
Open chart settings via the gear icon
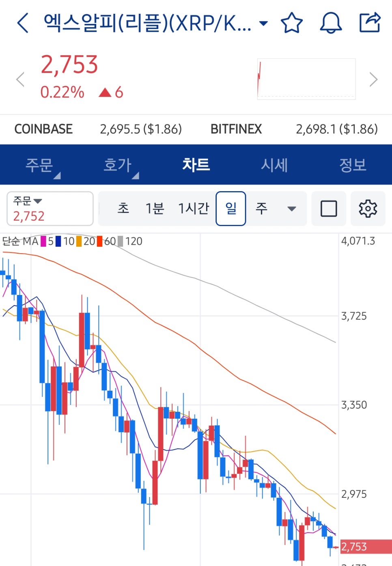coord(367,209)
